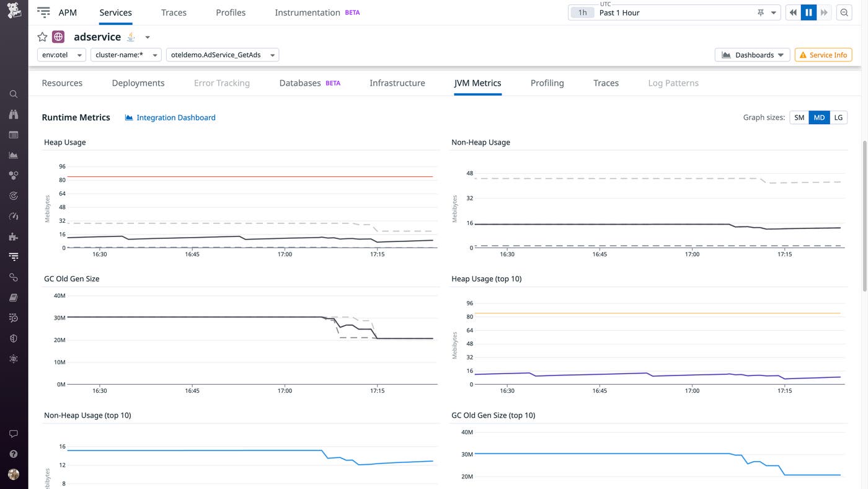Select SM graph size

799,117
